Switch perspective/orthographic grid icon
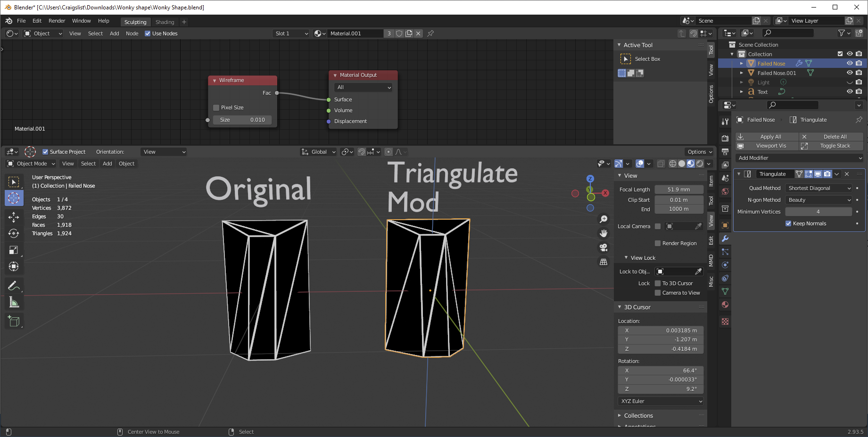This screenshot has width=868, height=437. tap(603, 262)
